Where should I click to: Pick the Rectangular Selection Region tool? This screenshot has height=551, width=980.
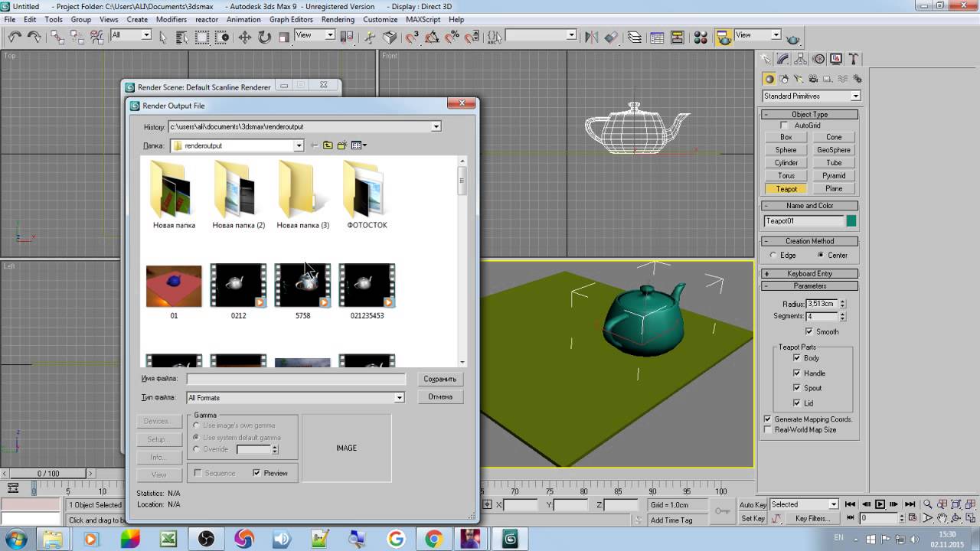click(202, 37)
